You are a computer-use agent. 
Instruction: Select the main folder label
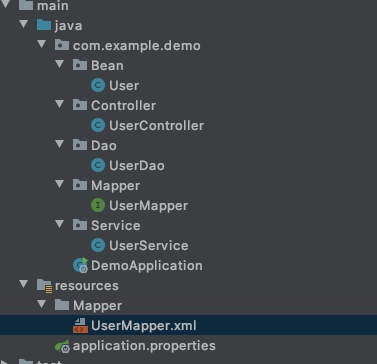[53, 6]
